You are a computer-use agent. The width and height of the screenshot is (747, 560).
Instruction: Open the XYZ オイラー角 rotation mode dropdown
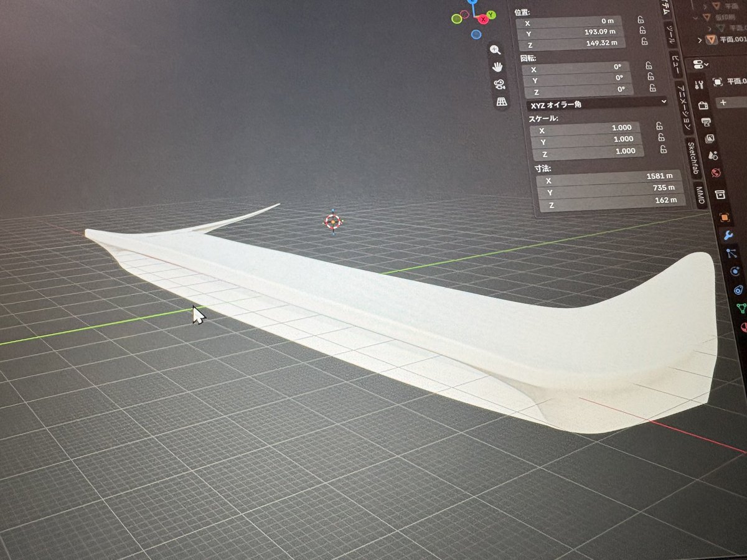coord(597,103)
